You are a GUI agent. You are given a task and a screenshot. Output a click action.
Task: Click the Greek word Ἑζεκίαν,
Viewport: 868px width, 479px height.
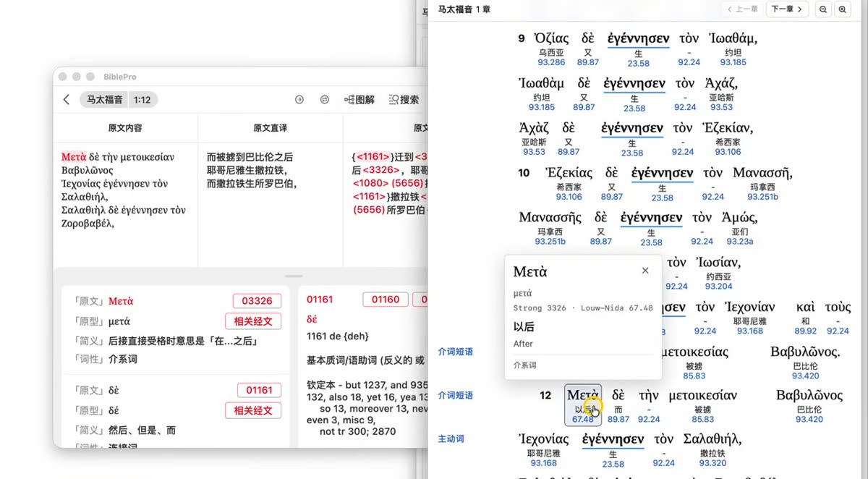pos(728,128)
